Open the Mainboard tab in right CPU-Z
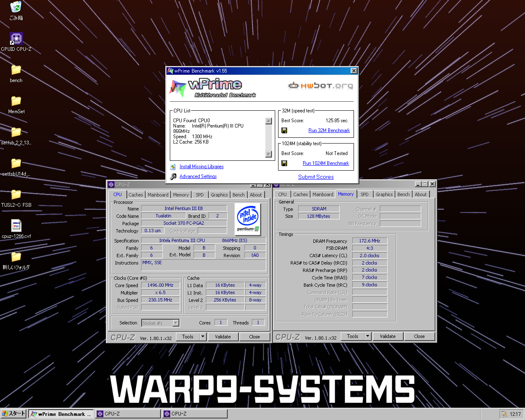 coord(323,194)
